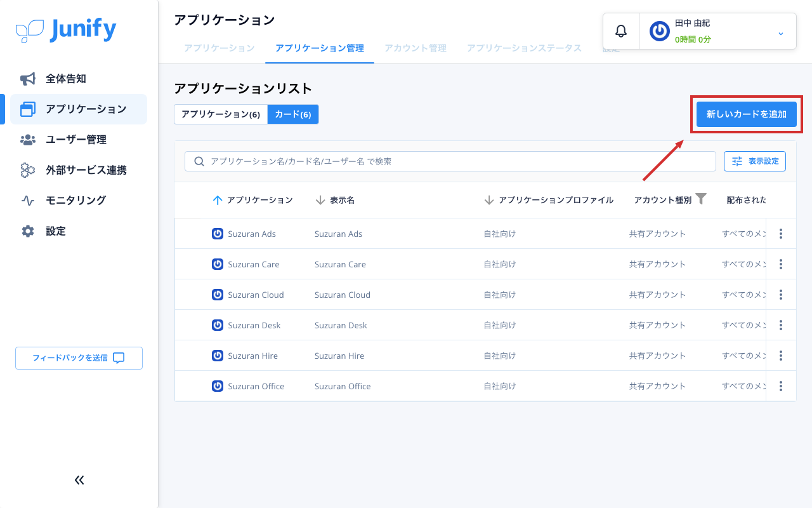Open kebab menu for Suzuran Care row
The image size is (812, 508).
(x=781, y=264)
